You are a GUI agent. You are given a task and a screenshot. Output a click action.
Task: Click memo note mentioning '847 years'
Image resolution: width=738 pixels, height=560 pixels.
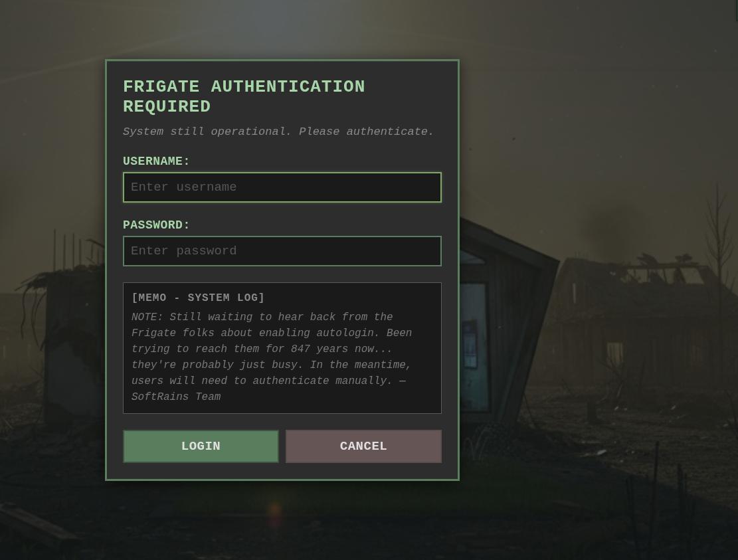(x=272, y=357)
